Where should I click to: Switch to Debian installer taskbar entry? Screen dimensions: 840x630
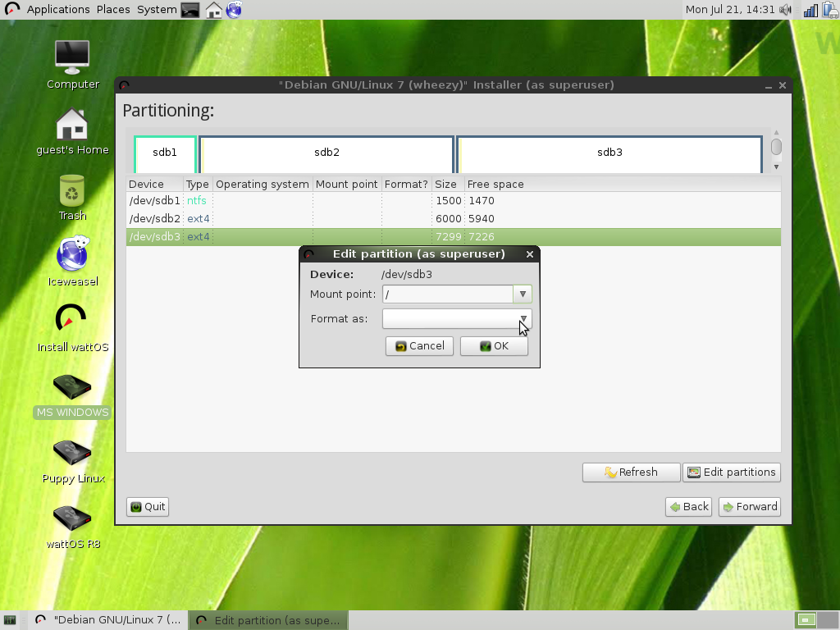[x=107, y=620]
